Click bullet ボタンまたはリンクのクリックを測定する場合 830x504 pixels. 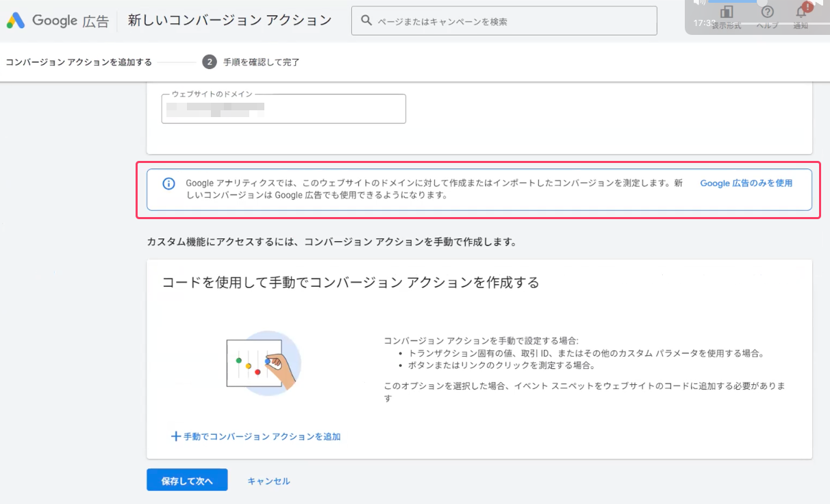point(501,366)
